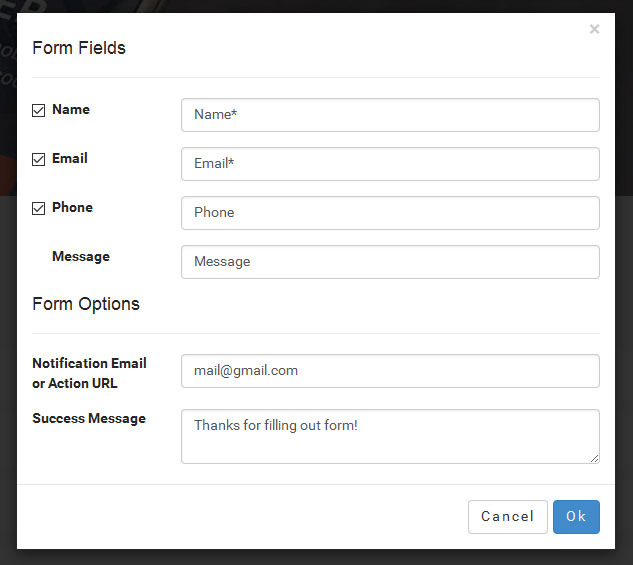The width and height of the screenshot is (633, 565).
Task: Confirm changes with the Ok button
Action: tap(576, 517)
